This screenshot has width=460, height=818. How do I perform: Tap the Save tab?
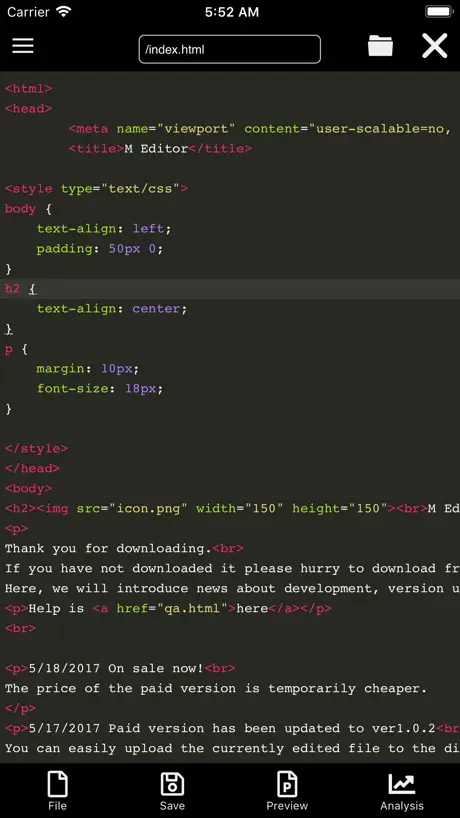point(172,791)
